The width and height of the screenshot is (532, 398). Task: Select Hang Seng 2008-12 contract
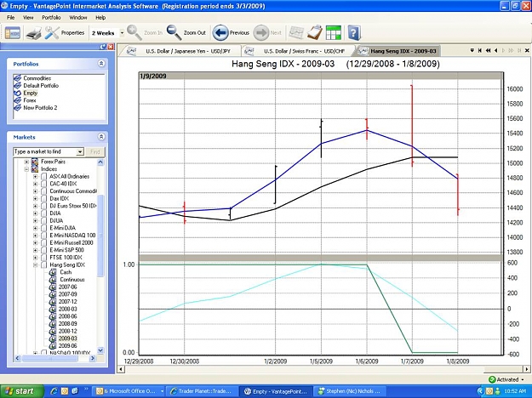coord(67,331)
